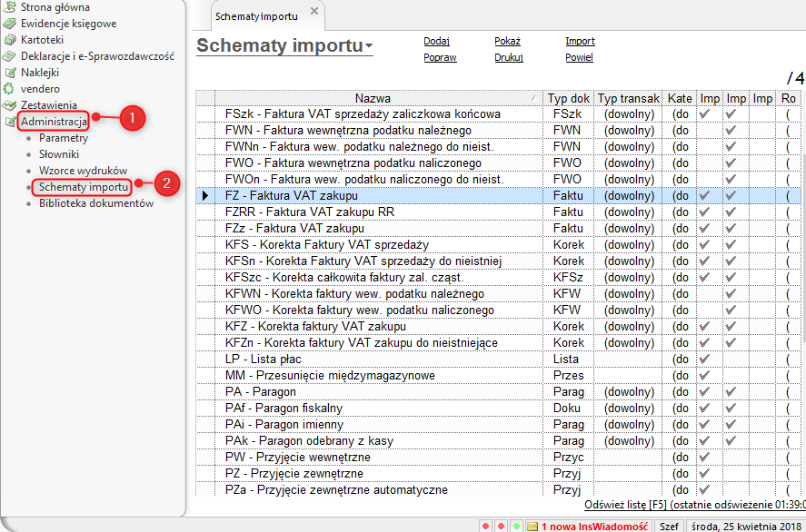The image size is (806, 532).
Task: Click the Zestawienia module icon
Action: 10,105
